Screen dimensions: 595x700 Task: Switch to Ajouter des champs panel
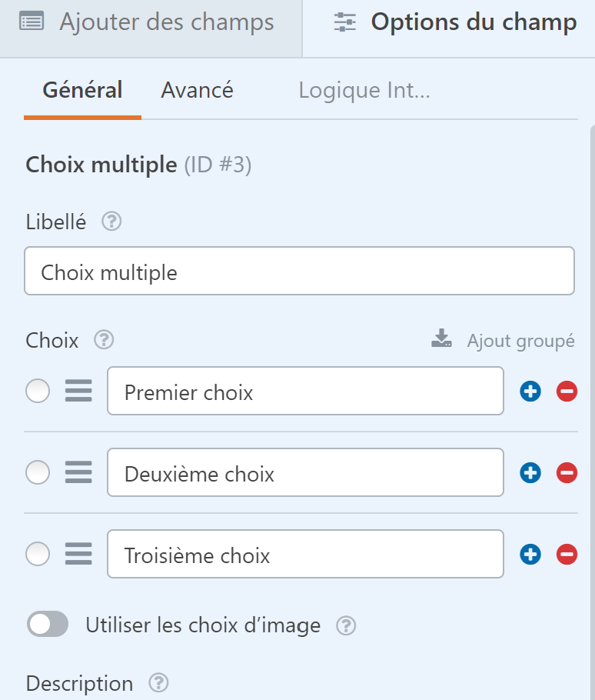(151, 22)
